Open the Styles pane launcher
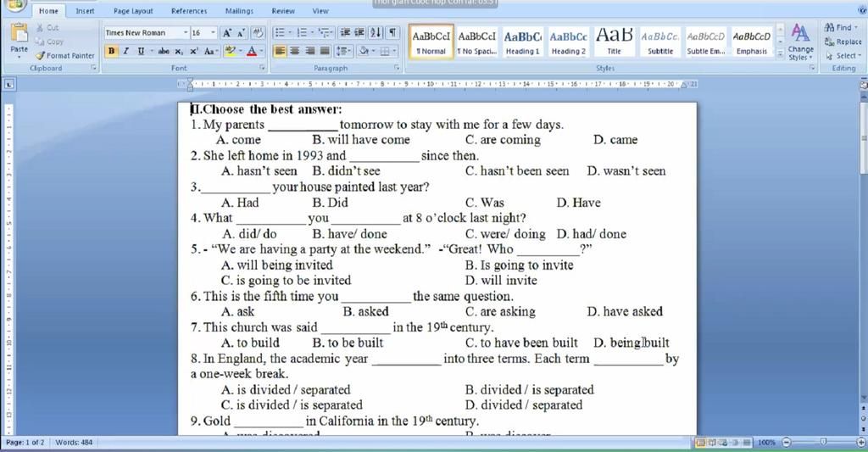This screenshot has height=452, width=868. pos(812,68)
